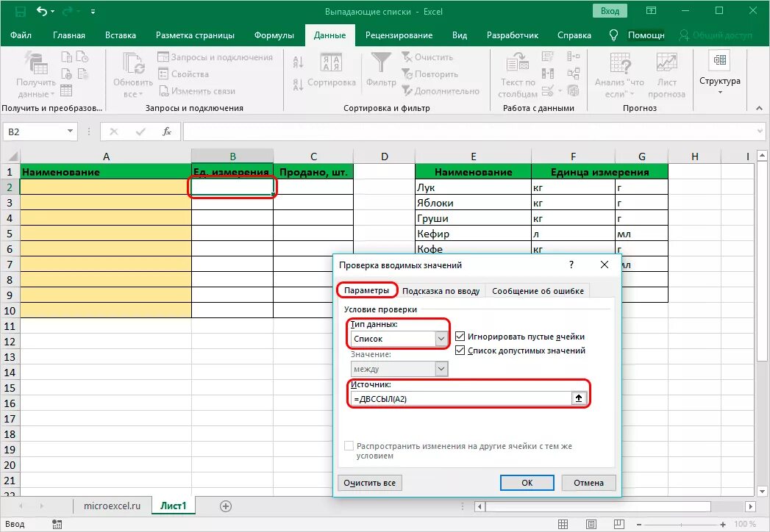Viewport: 770px width, 532px height.
Task: Open the Формулы ribbon tab
Action: (274, 35)
